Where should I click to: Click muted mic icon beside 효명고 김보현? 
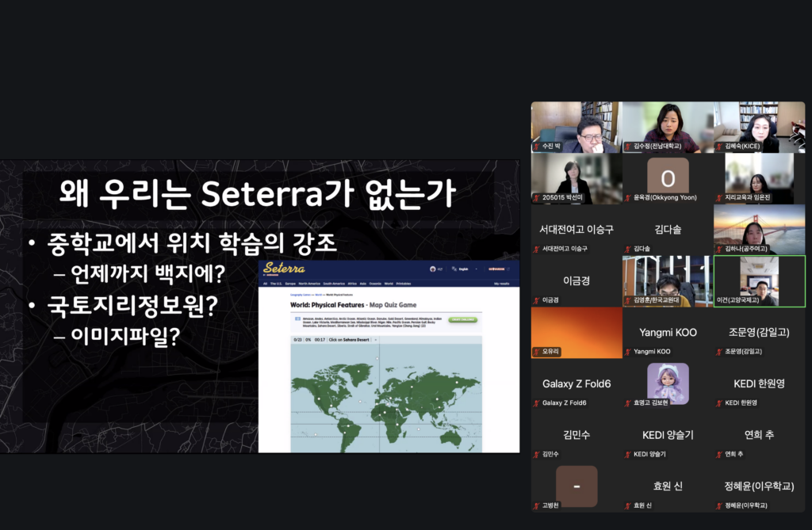pyautogui.click(x=628, y=403)
